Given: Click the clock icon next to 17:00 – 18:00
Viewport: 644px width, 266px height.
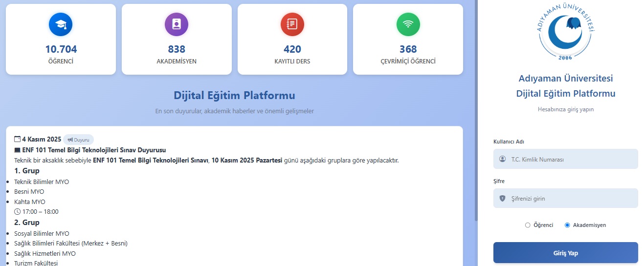Looking at the screenshot, I should pos(18,212).
